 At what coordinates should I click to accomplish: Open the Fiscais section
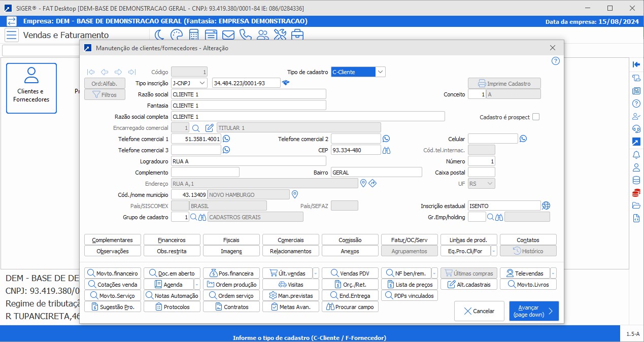pos(231,240)
